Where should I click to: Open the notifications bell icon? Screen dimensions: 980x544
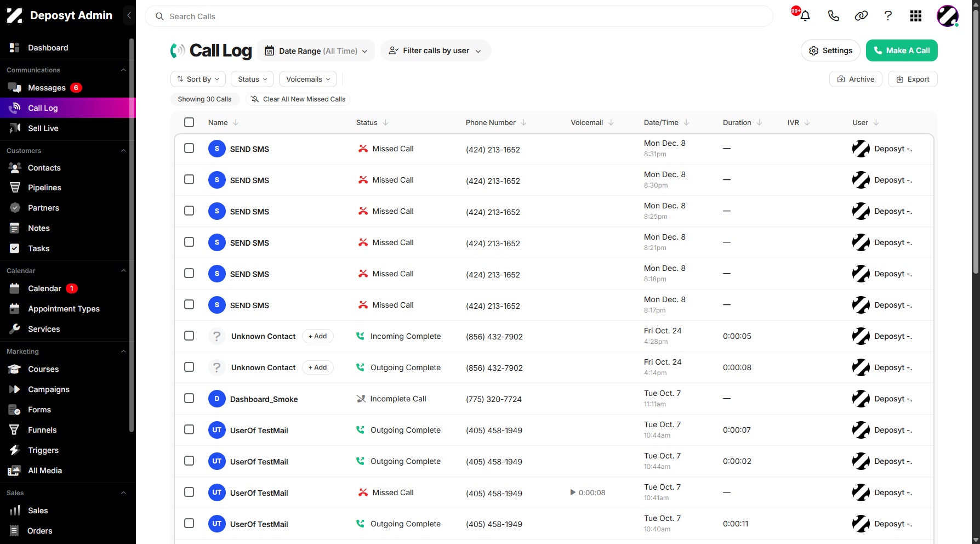[x=805, y=16]
